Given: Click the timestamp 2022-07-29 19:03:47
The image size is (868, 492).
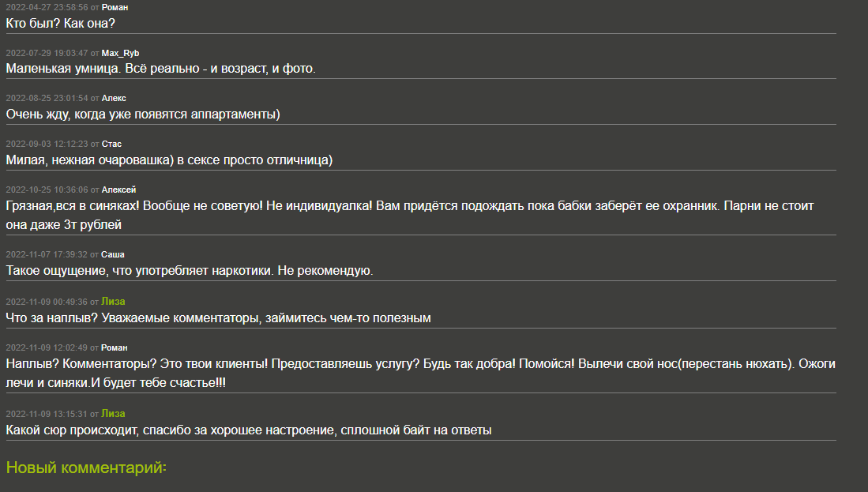Looking at the screenshot, I should click(x=47, y=53).
